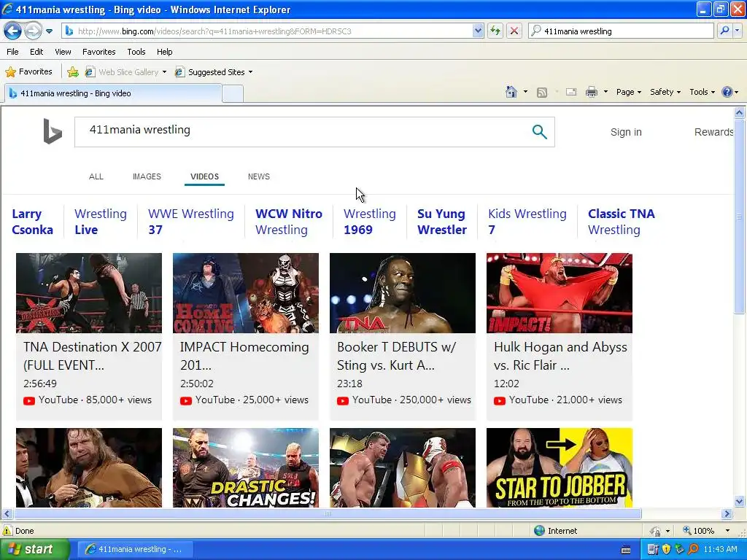Click the Rewards link

coord(713,133)
